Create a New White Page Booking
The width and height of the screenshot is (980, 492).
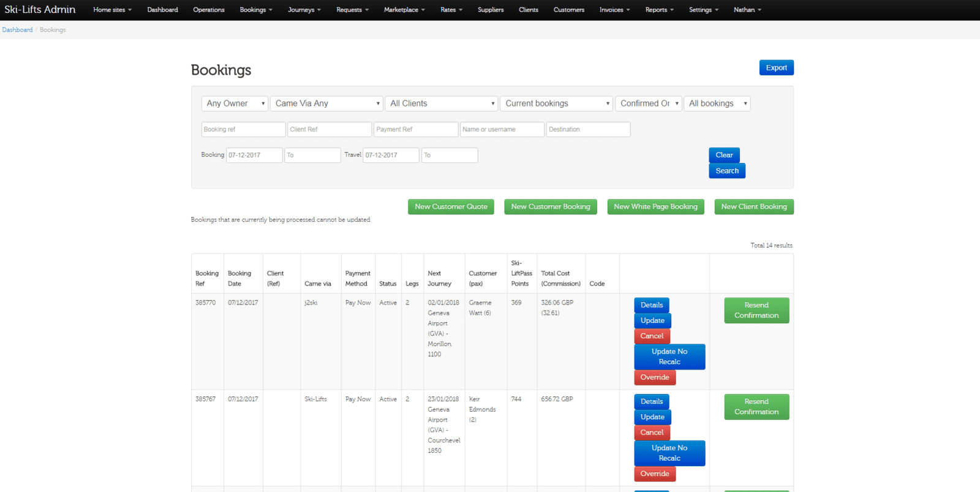tap(655, 207)
